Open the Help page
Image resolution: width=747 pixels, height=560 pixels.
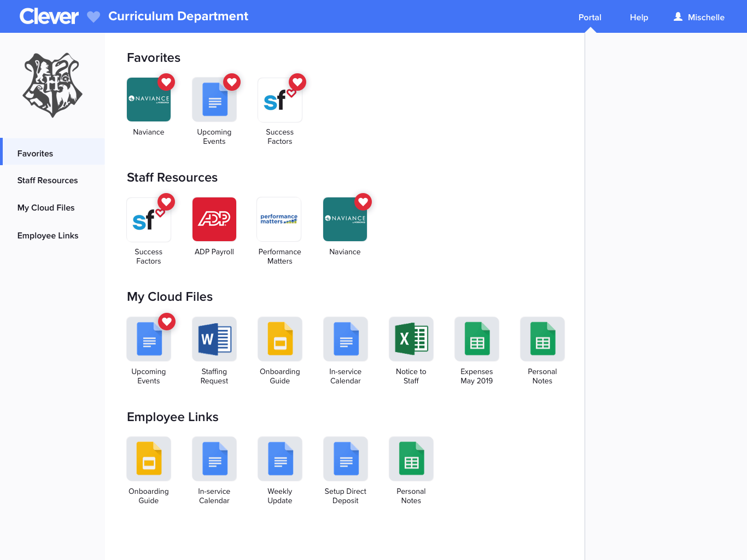coord(639,17)
